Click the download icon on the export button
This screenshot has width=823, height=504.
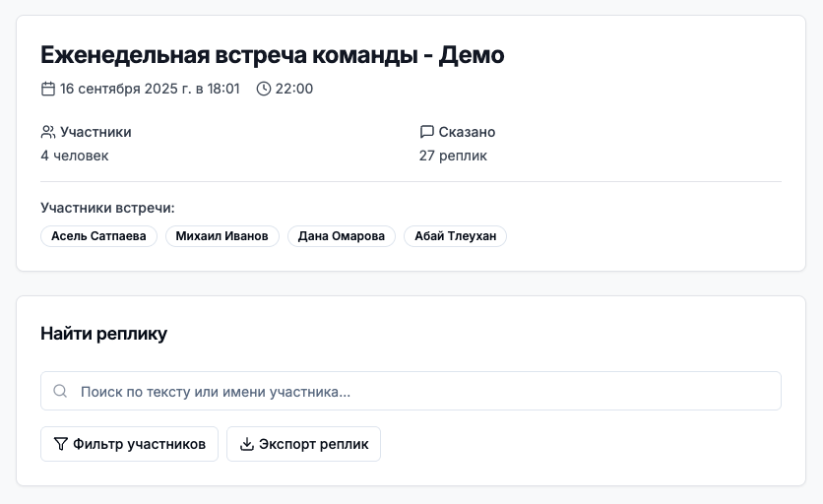click(x=247, y=444)
